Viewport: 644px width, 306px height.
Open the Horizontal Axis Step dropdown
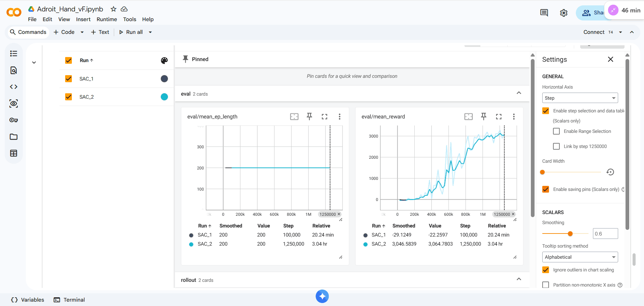(x=580, y=98)
